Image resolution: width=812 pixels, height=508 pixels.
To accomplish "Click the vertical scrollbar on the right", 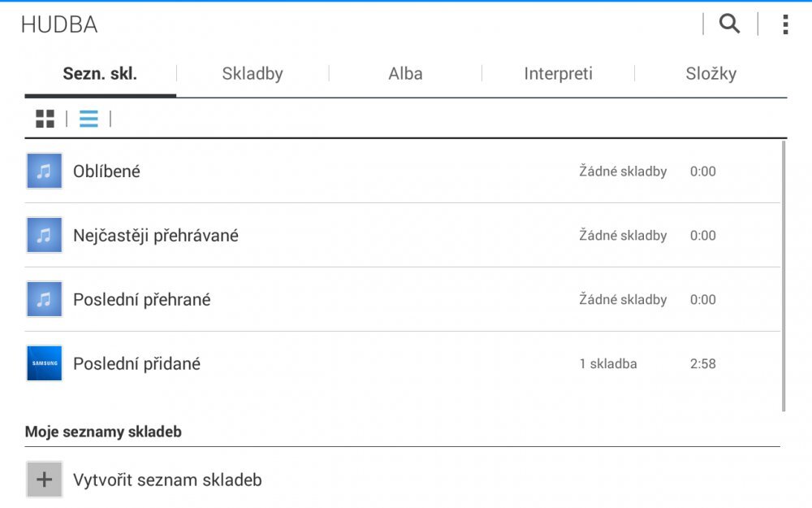I will click(x=784, y=276).
